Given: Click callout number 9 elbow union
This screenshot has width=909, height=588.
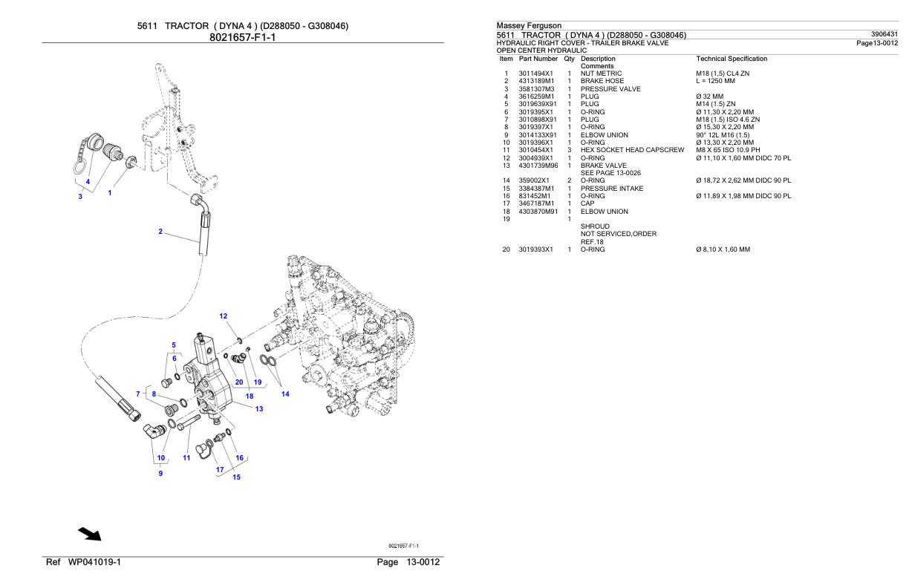Looking at the screenshot, I should (160, 473).
